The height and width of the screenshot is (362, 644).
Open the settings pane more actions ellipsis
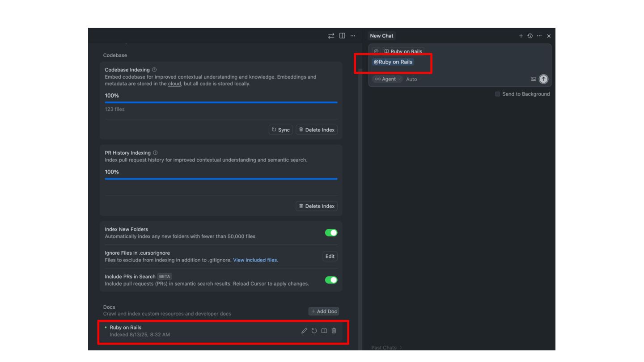pos(353,36)
